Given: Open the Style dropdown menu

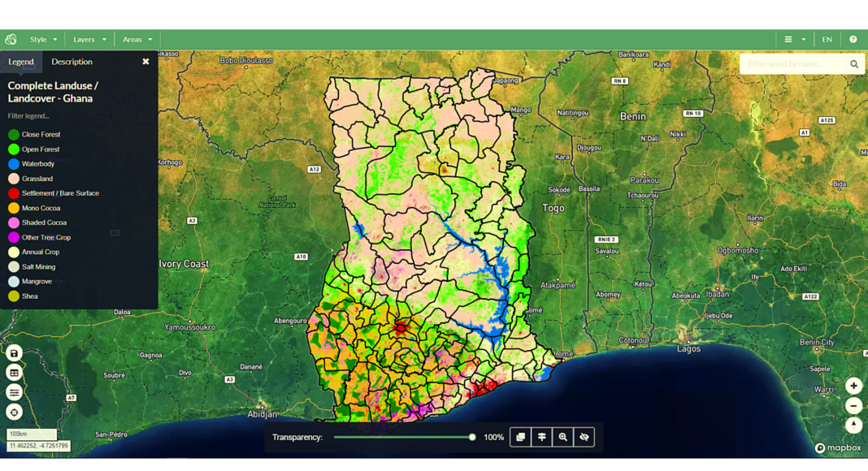Looking at the screenshot, I should click(x=43, y=39).
